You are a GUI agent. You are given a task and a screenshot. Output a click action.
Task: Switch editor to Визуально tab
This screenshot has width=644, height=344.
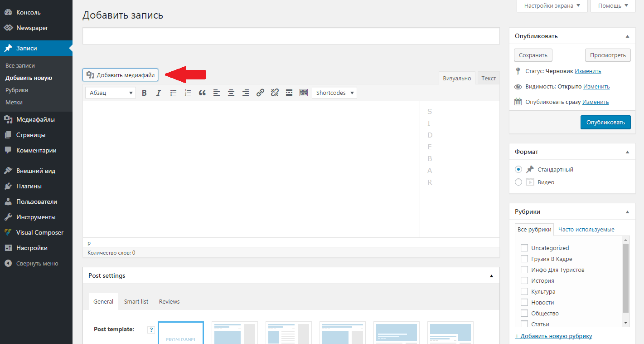tap(457, 78)
